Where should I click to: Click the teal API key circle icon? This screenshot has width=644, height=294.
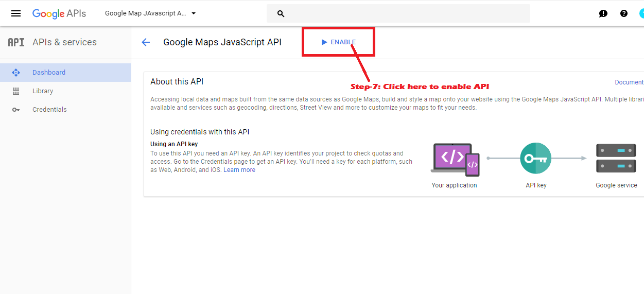pyautogui.click(x=535, y=158)
